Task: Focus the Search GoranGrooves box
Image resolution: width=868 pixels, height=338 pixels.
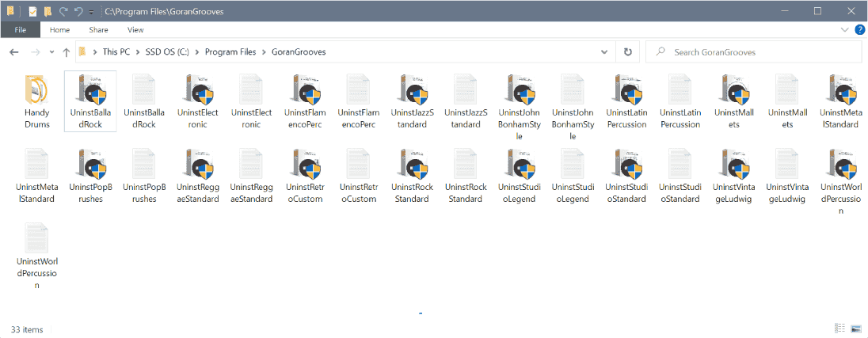Action: point(753,52)
